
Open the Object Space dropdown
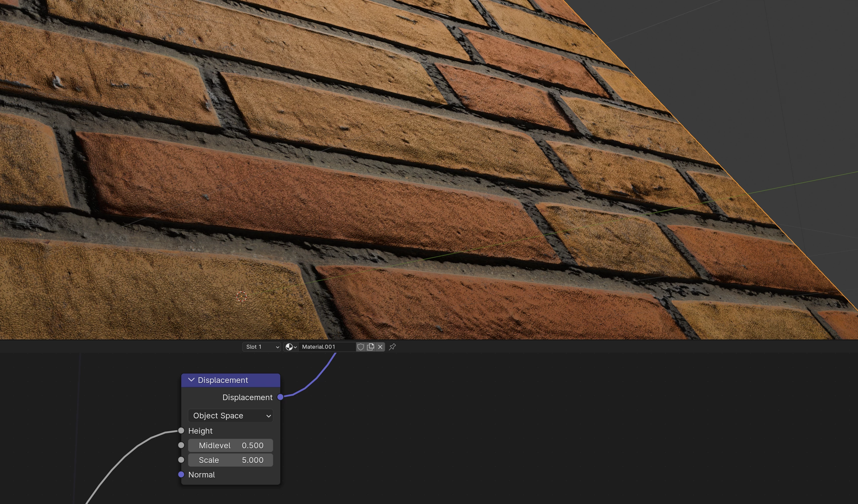click(230, 415)
